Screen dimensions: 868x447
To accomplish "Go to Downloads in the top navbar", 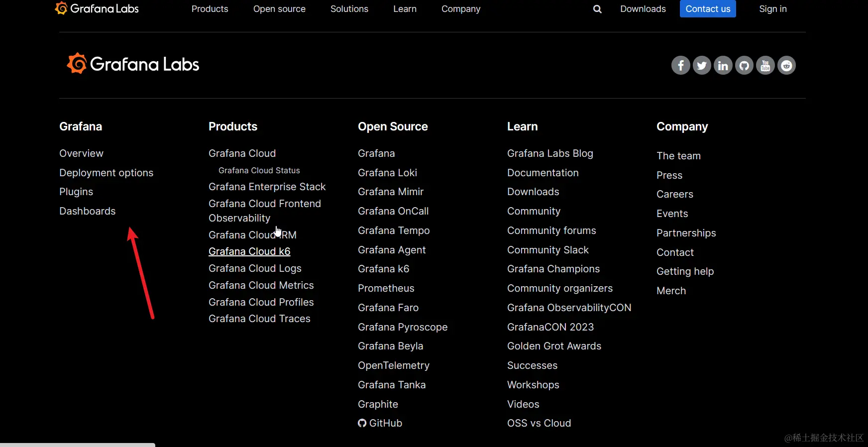I will coord(643,9).
